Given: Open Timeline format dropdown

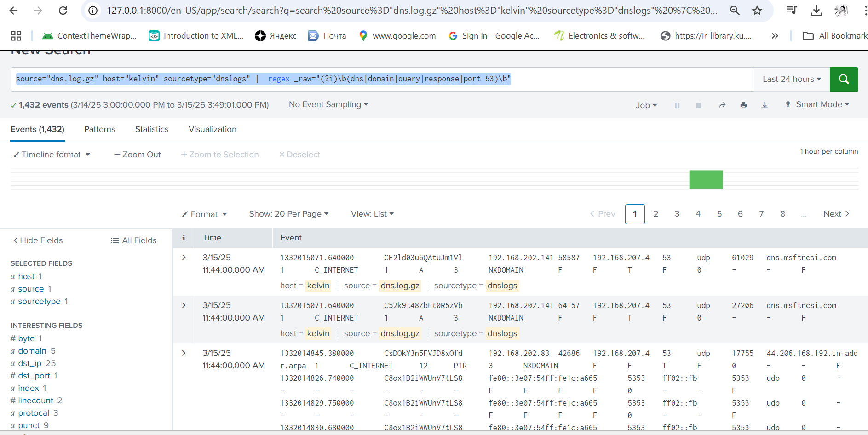Looking at the screenshot, I should 52,155.
